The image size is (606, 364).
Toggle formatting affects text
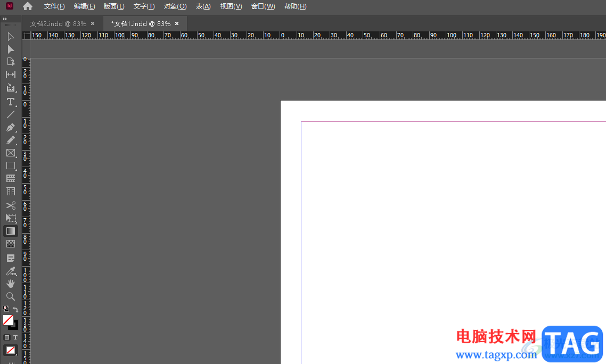15,337
